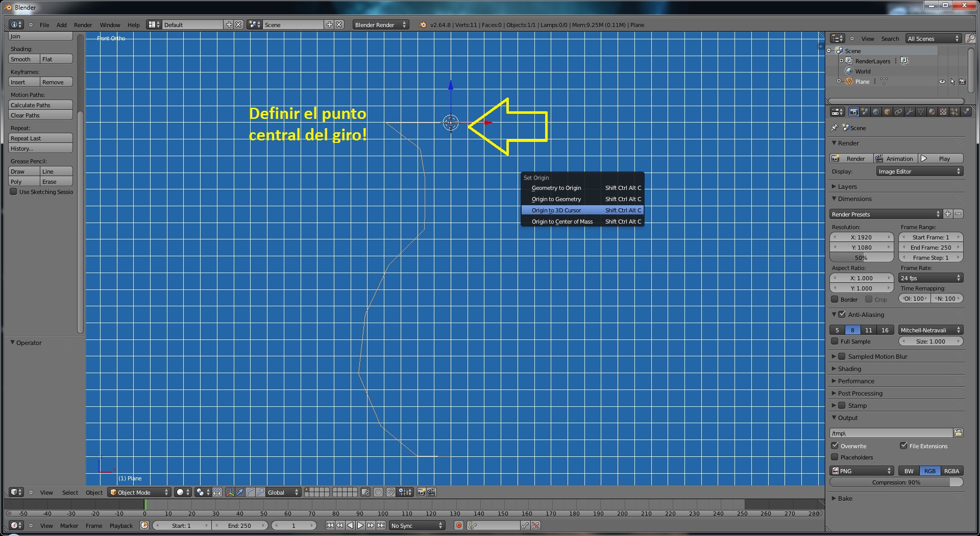Screen dimensions: 980x536
Task: Click the outliner search magnifier icon
Action: click(x=970, y=38)
